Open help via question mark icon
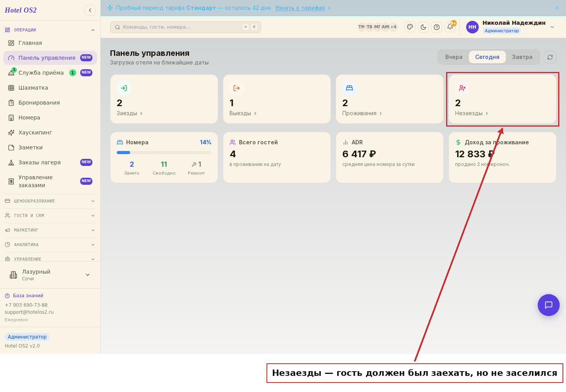Image resolution: width=566 pixels, height=392 pixels. click(437, 27)
